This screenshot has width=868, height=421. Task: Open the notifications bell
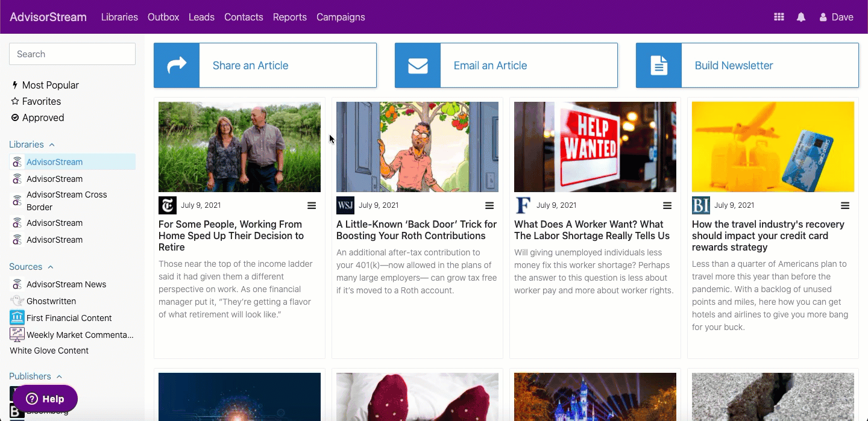coord(801,17)
